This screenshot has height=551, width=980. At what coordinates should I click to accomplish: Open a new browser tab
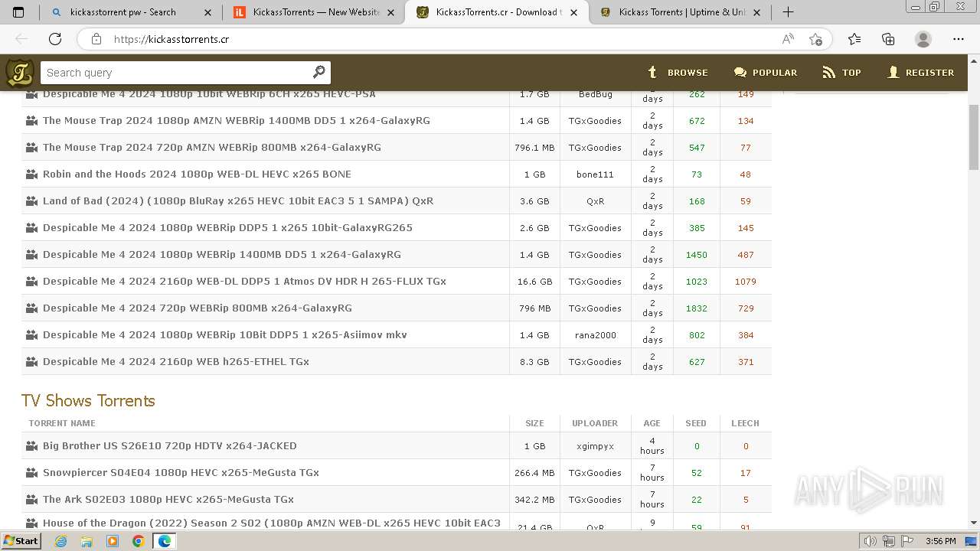788,11
